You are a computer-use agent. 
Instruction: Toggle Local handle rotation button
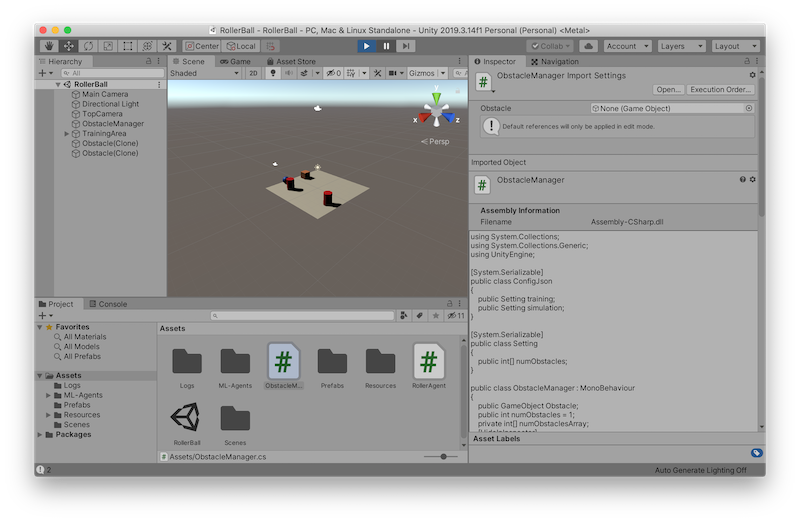click(241, 46)
